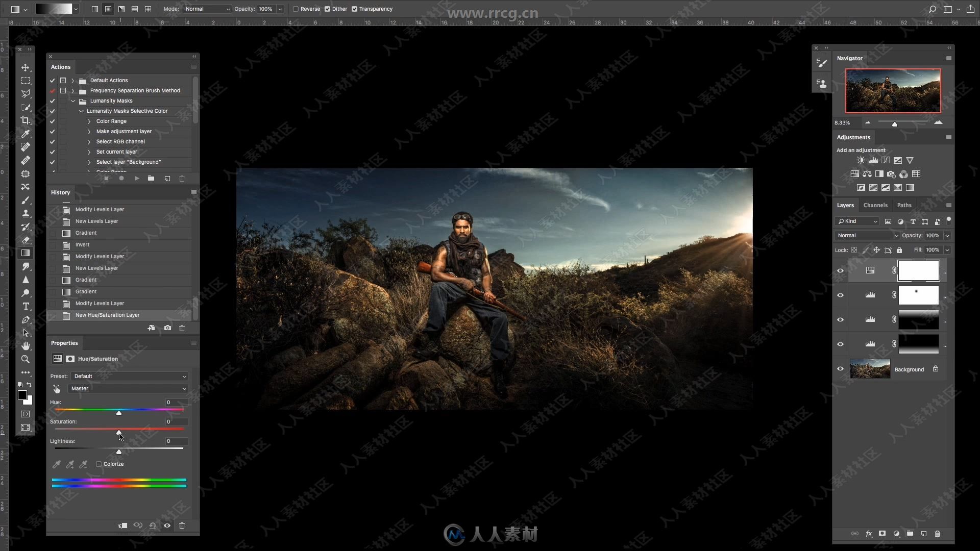Toggle visibility of Background layer
The height and width of the screenshot is (551, 980).
tap(840, 369)
